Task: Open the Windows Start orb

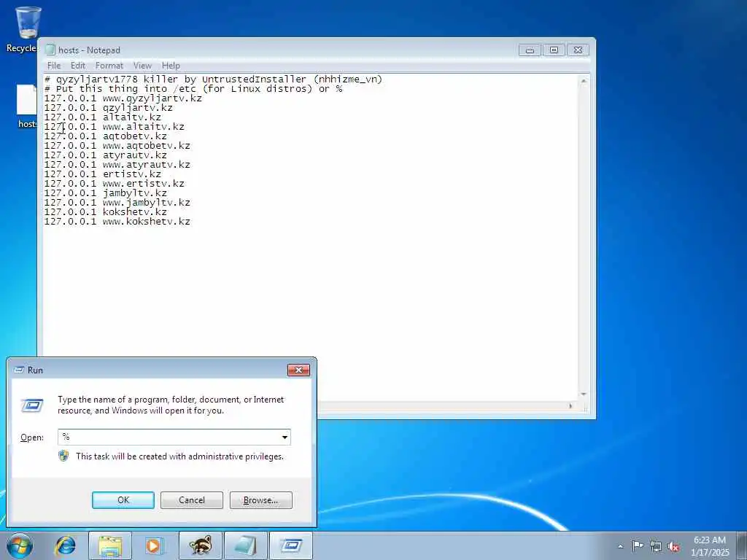Action: coord(20,545)
